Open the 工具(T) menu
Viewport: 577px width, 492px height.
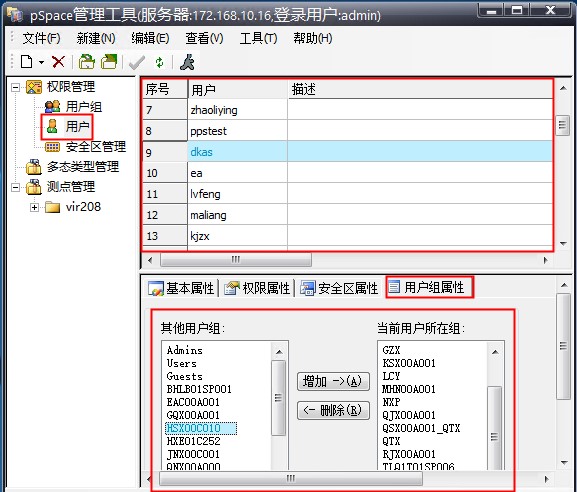(x=258, y=38)
